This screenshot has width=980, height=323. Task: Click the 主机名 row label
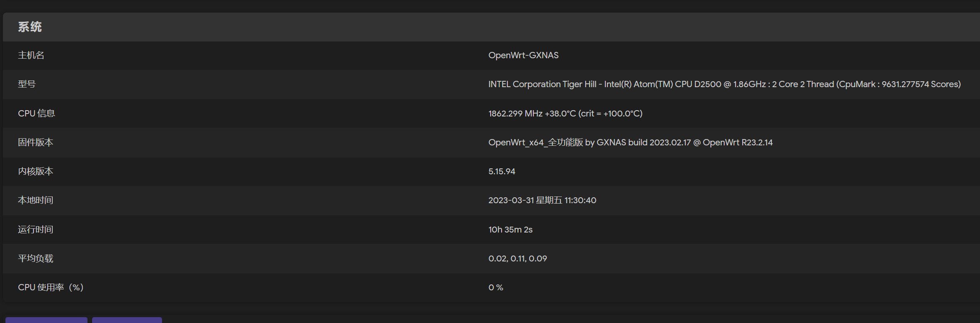click(x=31, y=55)
